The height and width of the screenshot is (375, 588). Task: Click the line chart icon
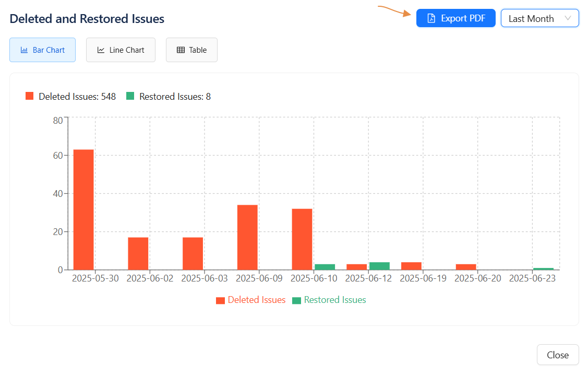coord(101,50)
